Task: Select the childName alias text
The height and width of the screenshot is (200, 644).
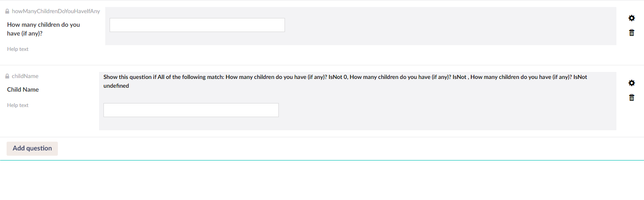Action: (25, 76)
